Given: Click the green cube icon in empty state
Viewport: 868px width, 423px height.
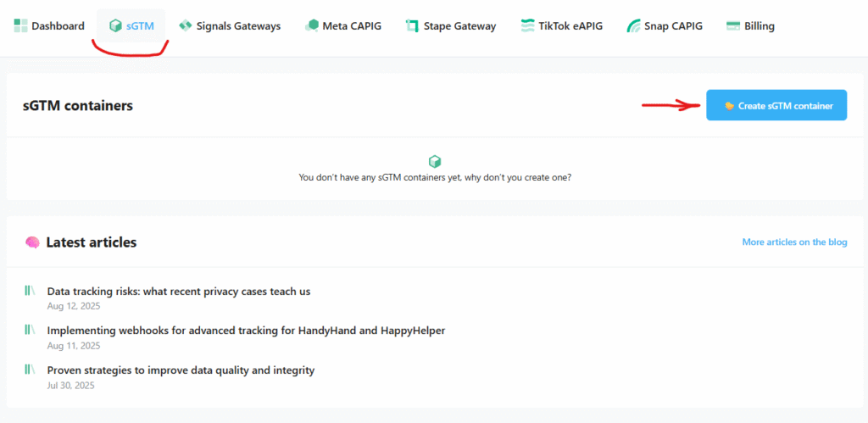Looking at the screenshot, I should click(435, 162).
